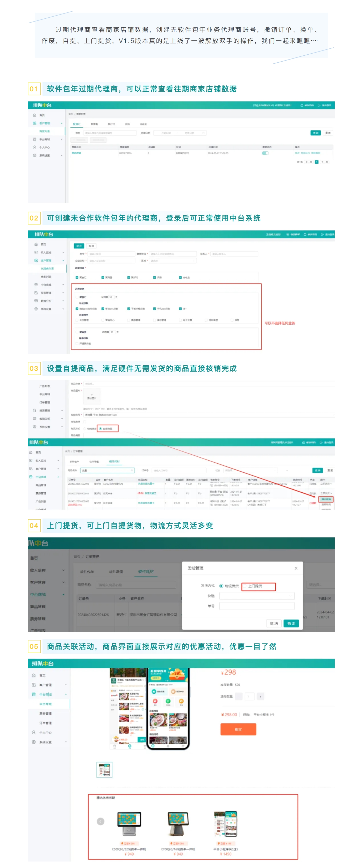This screenshot has height=868, width=350.
Task: Open the 快递 dropdown in 发货管理 dialog
Action: pyautogui.click(x=256, y=596)
